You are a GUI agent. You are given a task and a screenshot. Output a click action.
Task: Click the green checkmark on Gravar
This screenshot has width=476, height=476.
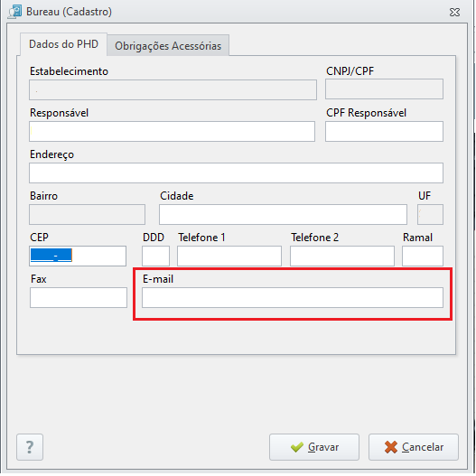pyautogui.click(x=296, y=447)
